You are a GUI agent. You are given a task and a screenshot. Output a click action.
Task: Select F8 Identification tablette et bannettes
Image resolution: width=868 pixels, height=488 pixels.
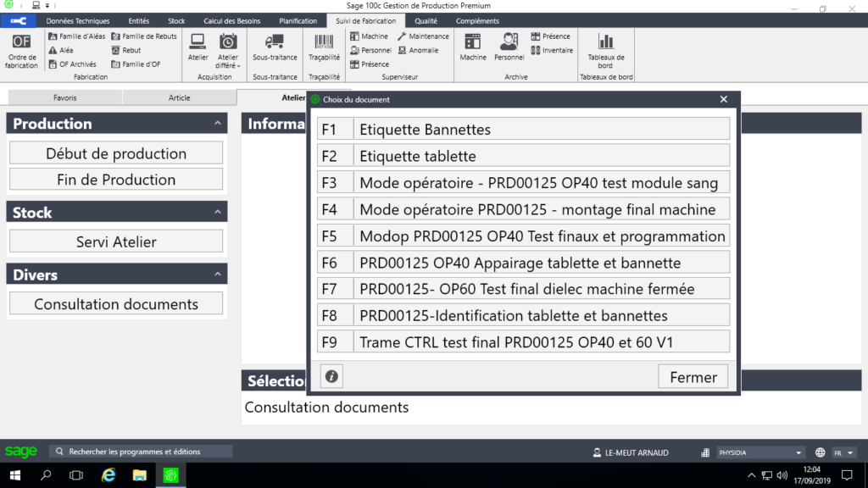pyautogui.click(x=523, y=315)
